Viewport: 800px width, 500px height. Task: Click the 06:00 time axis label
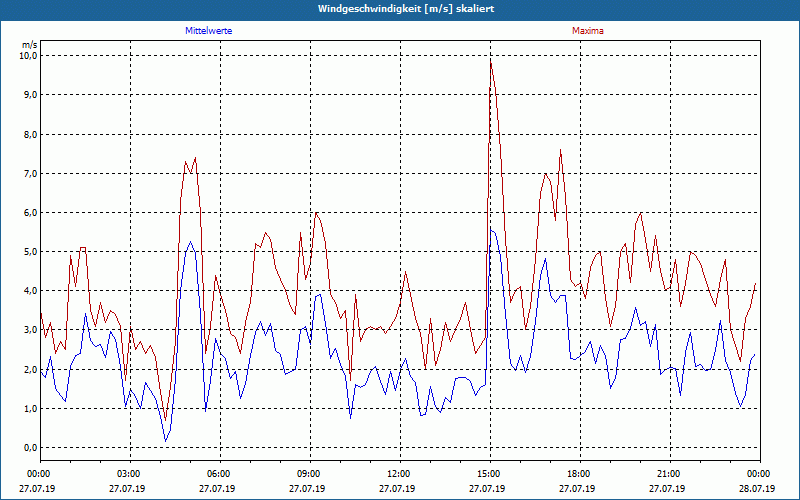220,474
